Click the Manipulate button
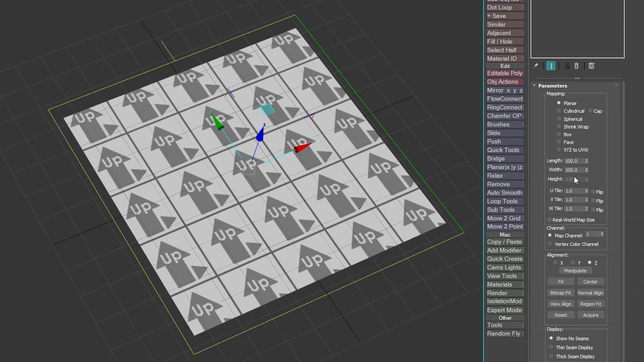This screenshot has height=362, width=644. coord(575,270)
